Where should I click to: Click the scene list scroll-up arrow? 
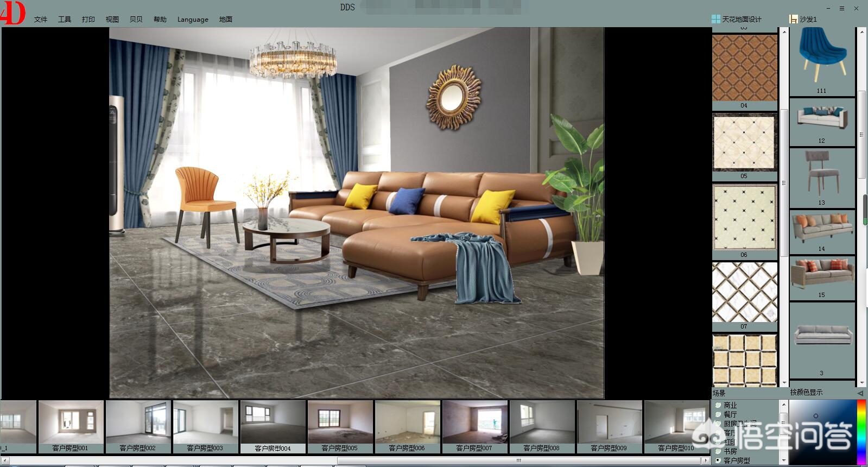783,405
